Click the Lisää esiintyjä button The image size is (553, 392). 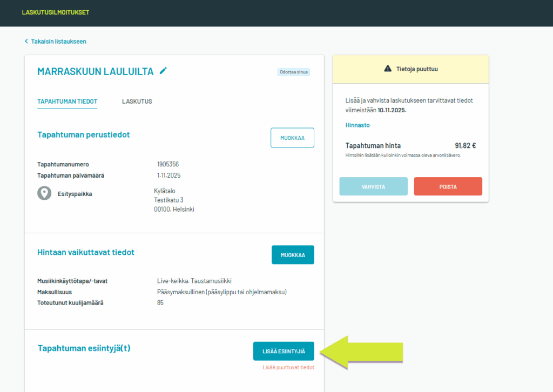(x=284, y=351)
